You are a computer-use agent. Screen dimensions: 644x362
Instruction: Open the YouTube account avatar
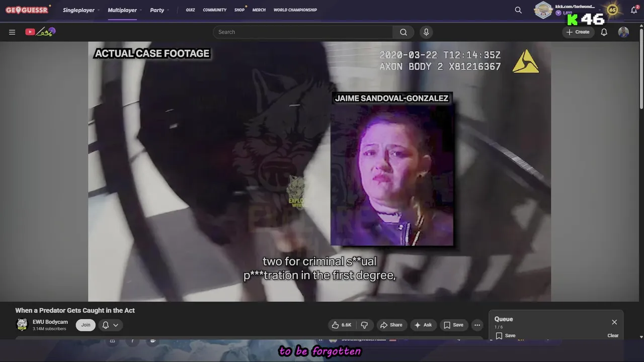(623, 32)
